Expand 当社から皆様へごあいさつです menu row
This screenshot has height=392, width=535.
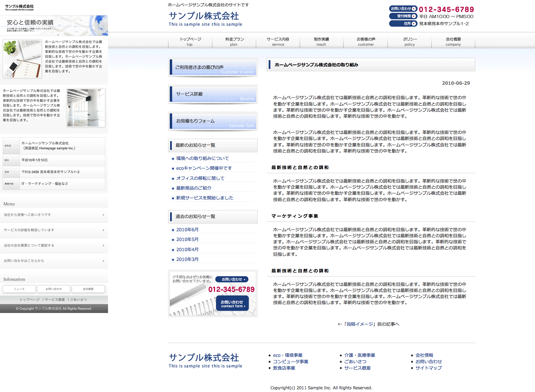tap(54, 215)
